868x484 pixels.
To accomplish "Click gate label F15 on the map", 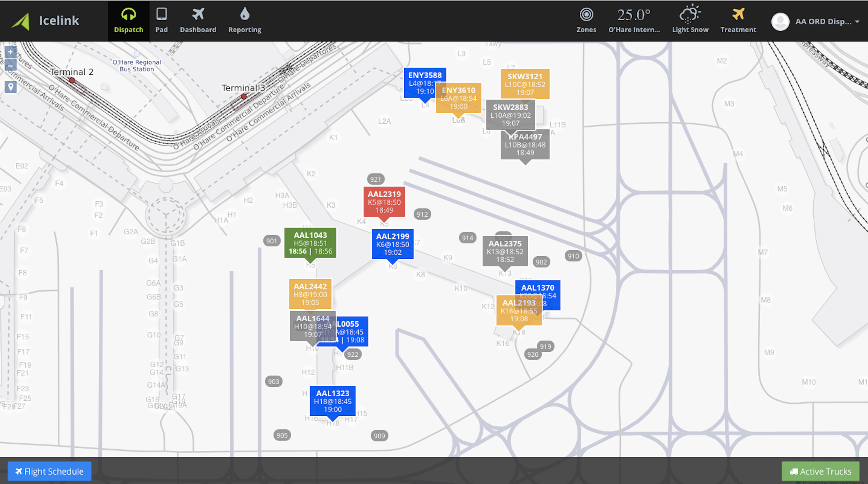I will 23,337.
